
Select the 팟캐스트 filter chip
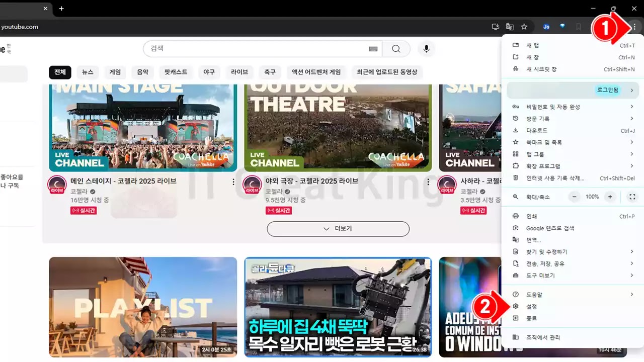point(176,72)
